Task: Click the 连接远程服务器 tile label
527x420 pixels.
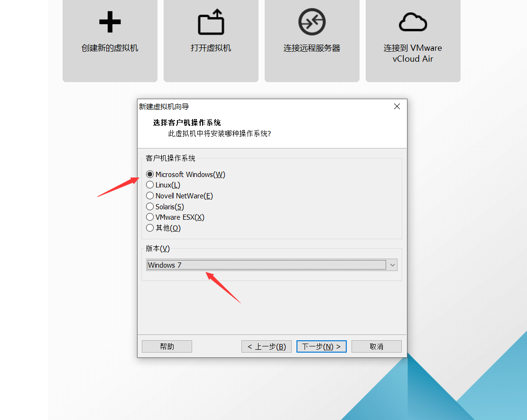Action: [x=312, y=48]
